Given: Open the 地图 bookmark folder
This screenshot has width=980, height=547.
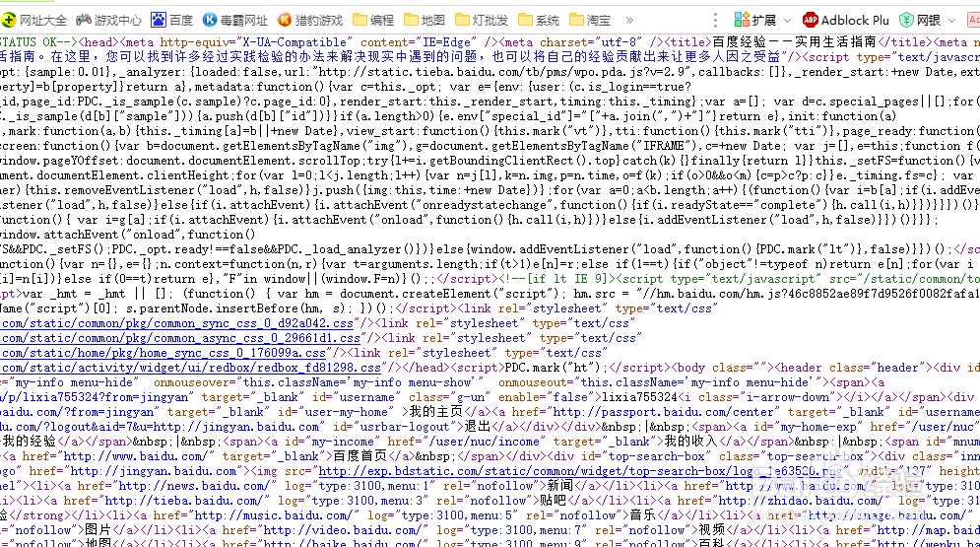Looking at the screenshot, I should tap(425, 20).
